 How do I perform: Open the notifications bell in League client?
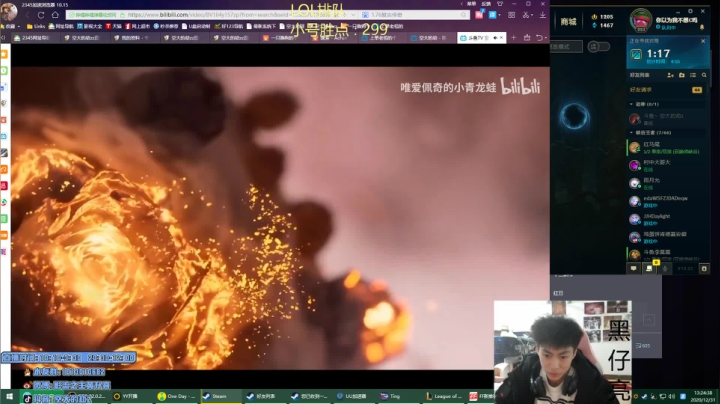click(702, 28)
